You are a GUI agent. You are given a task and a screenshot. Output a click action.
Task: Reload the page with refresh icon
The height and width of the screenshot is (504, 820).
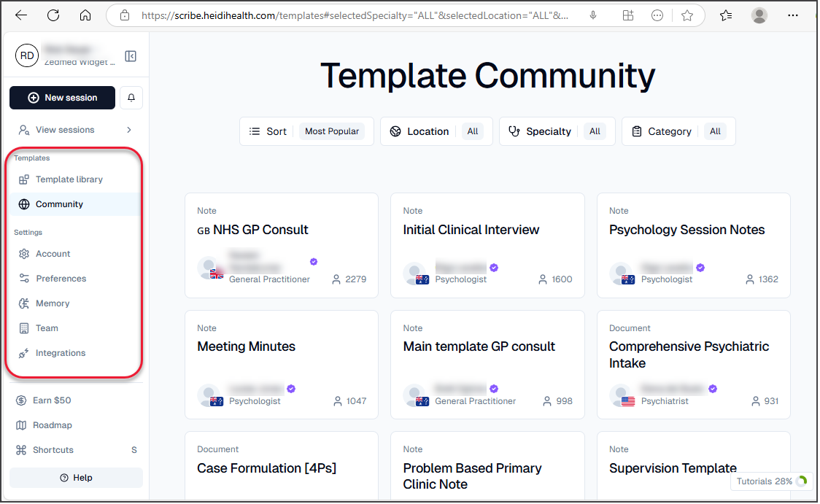tap(53, 16)
